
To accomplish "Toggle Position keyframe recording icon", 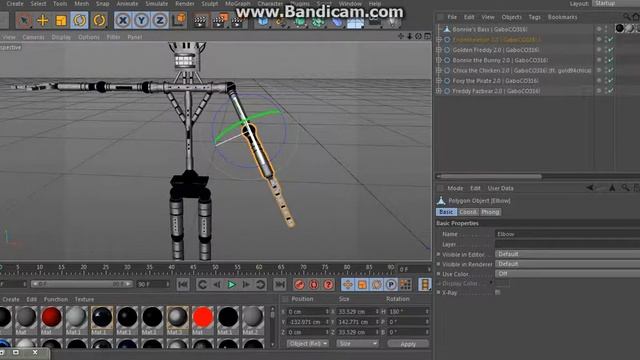I will coord(348,284).
